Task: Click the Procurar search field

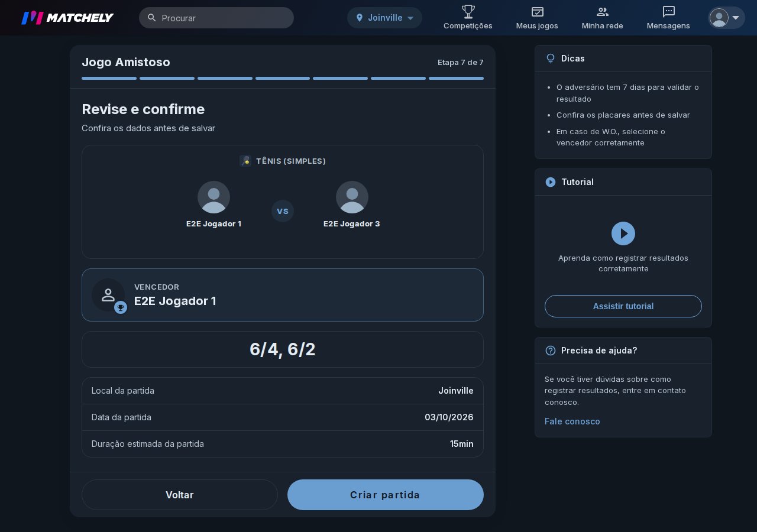Action: [x=216, y=18]
